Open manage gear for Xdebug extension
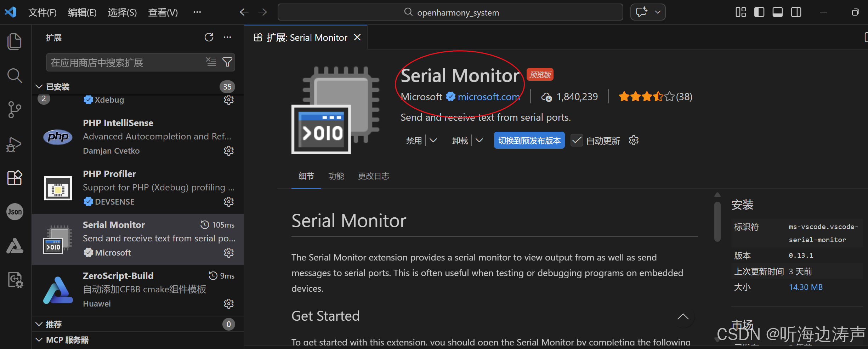This screenshot has height=349, width=868. [229, 100]
